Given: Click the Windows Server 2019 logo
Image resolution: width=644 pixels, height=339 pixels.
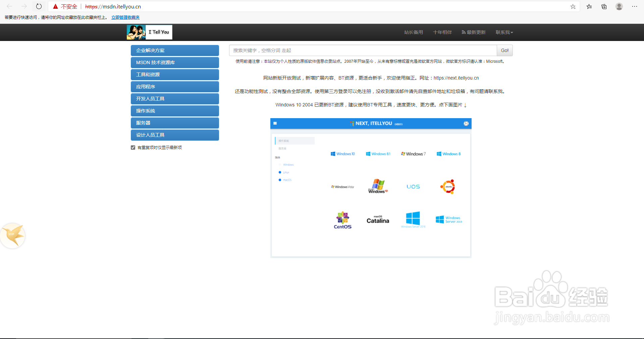Looking at the screenshot, I should (x=449, y=220).
